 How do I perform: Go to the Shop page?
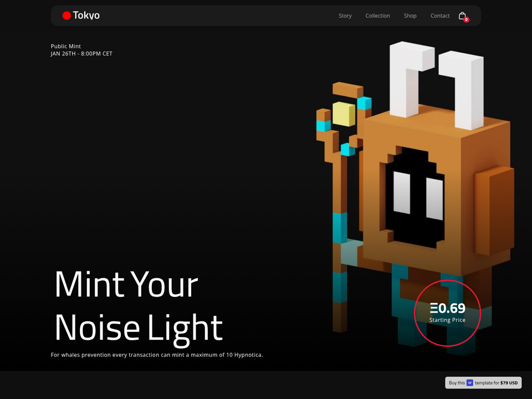click(x=410, y=16)
